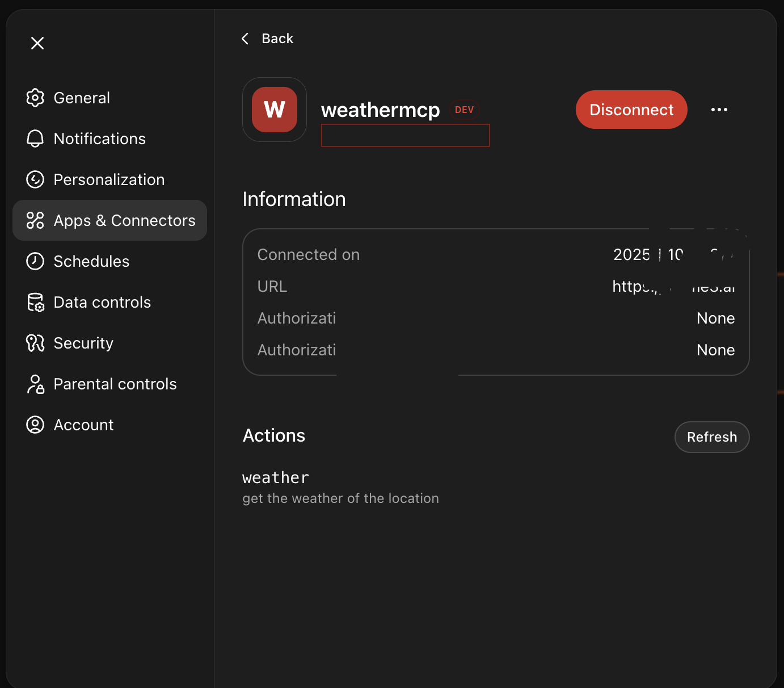
Task: Go back using the chevron arrow
Action: 246,39
